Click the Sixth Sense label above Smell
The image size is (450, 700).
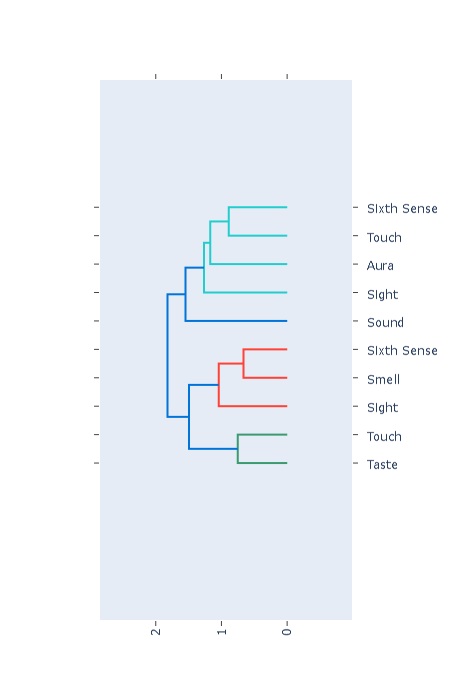402,351
